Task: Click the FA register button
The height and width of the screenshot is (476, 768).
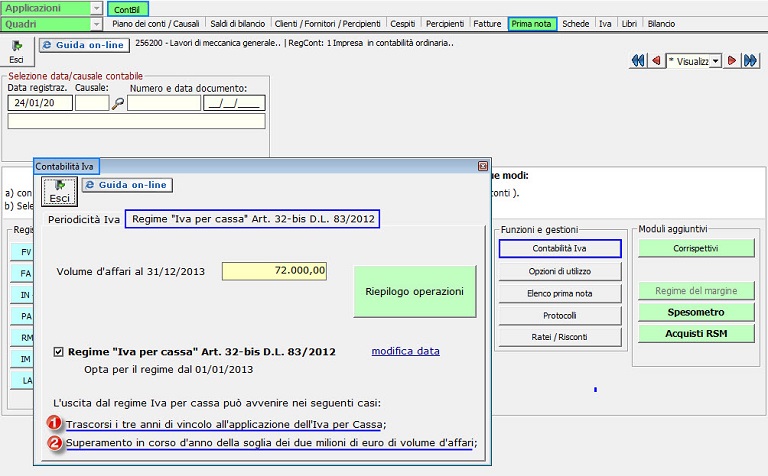Action: 22,273
